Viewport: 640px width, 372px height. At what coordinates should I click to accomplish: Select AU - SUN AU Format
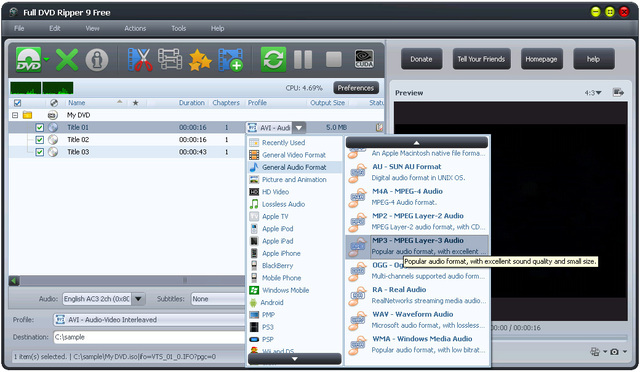(417, 172)
